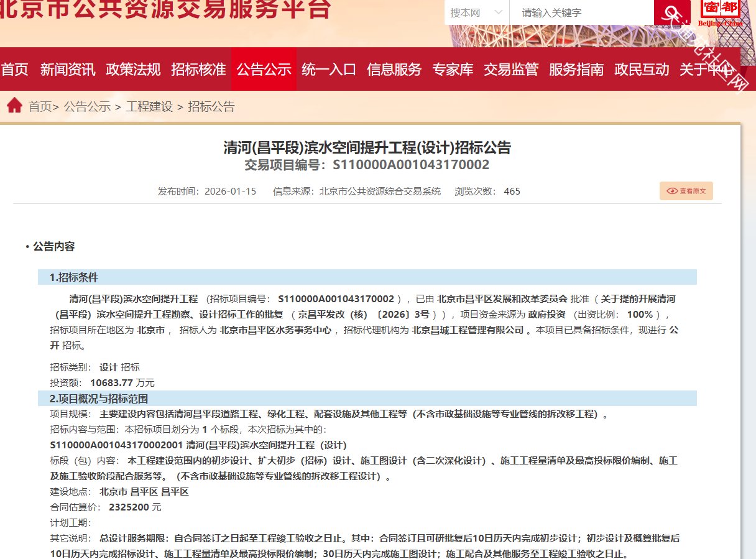Click the 查看原文 button

(686, 191)
